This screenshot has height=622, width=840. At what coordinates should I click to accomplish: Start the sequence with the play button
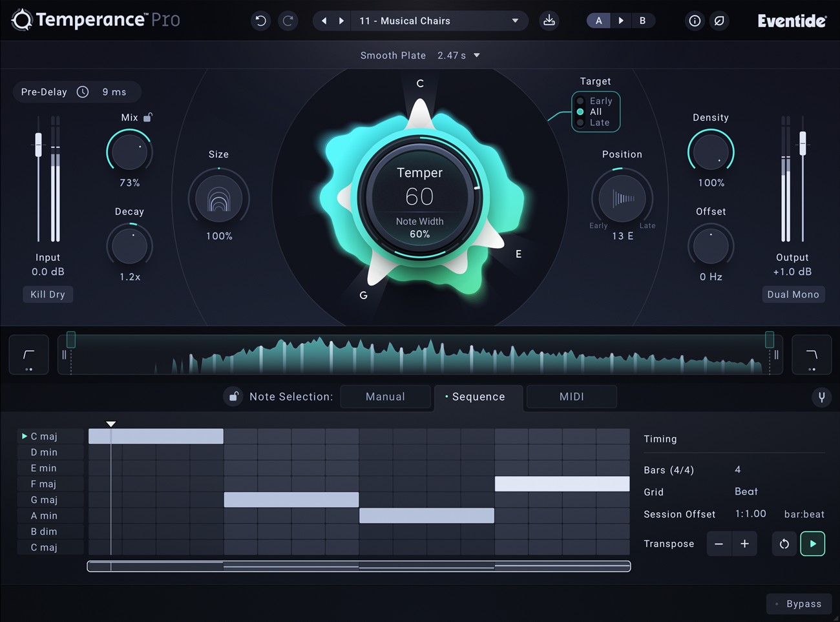coord(812,544)
